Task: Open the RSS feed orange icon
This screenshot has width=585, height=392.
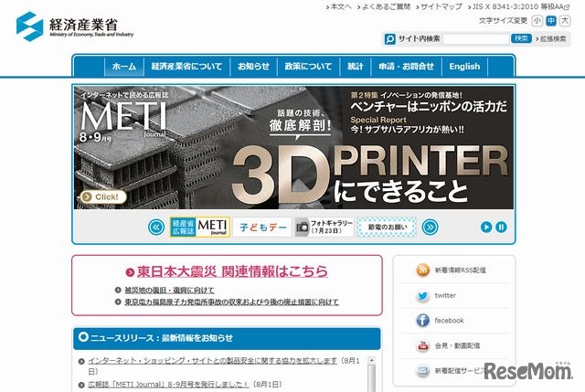Action: (x=422, y=270)
